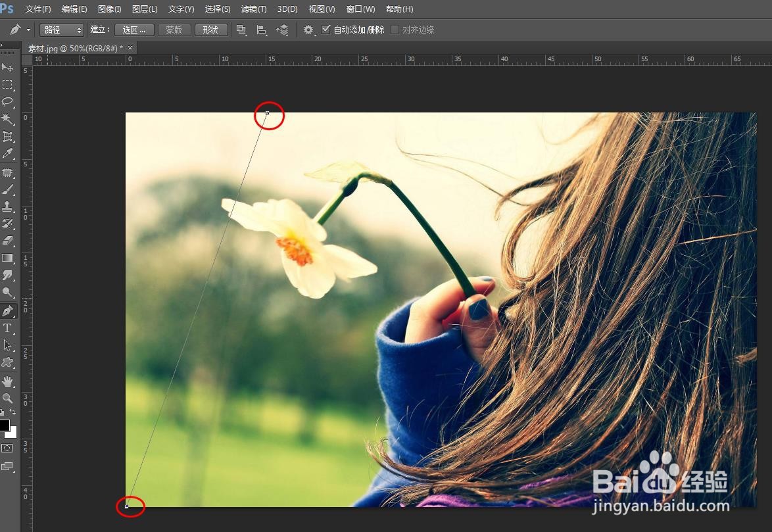
Task: Open the 3D(D) menu
Action: [287, 9]
